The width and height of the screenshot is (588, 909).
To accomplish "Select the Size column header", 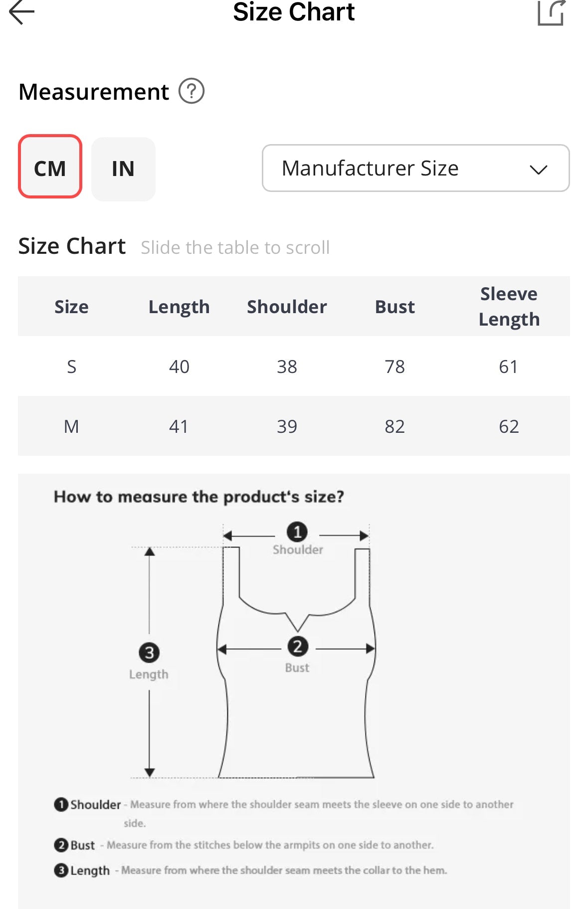I will click(71, 307).
